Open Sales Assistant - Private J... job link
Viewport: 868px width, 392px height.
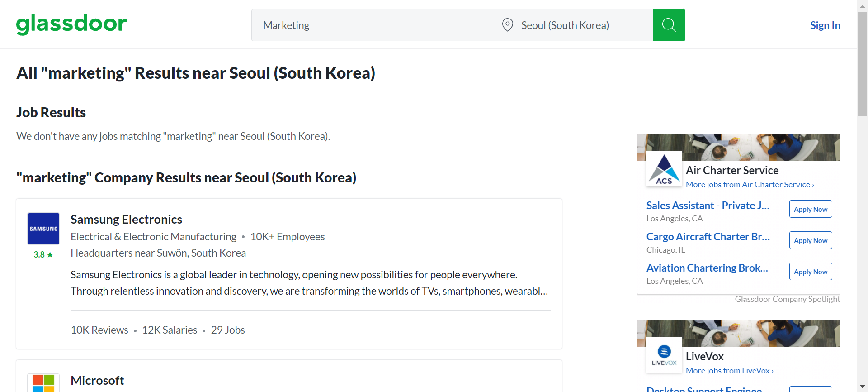click(x=708, y=206)
